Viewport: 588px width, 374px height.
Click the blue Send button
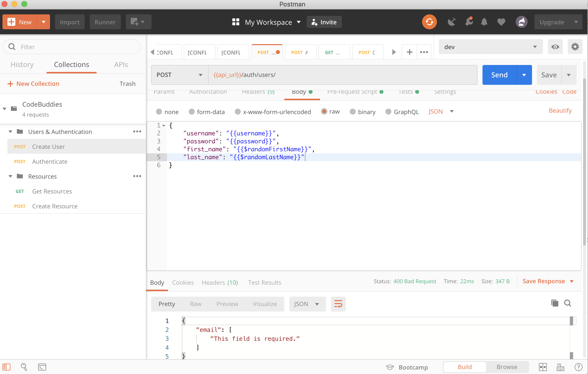499,75
